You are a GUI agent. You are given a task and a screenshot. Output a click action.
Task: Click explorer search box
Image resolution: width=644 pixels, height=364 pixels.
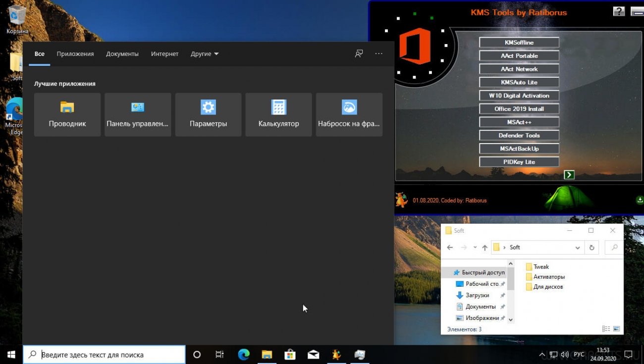[614, 248]
